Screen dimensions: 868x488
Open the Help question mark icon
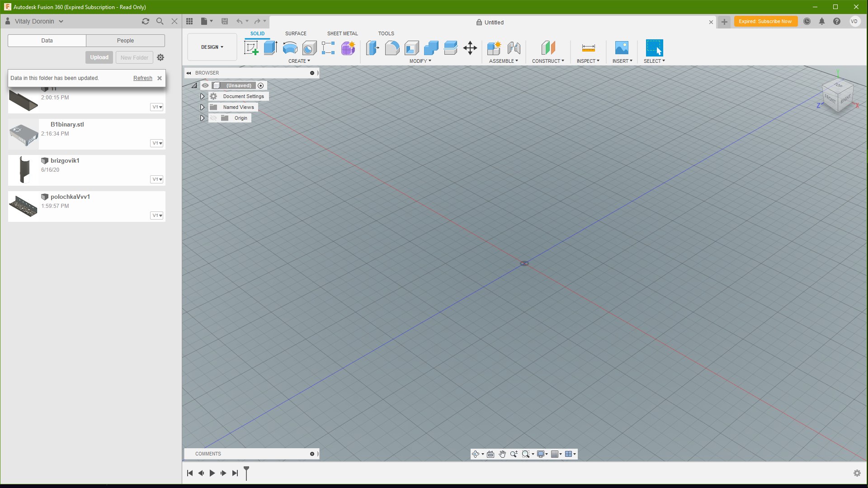pos(837,21)
